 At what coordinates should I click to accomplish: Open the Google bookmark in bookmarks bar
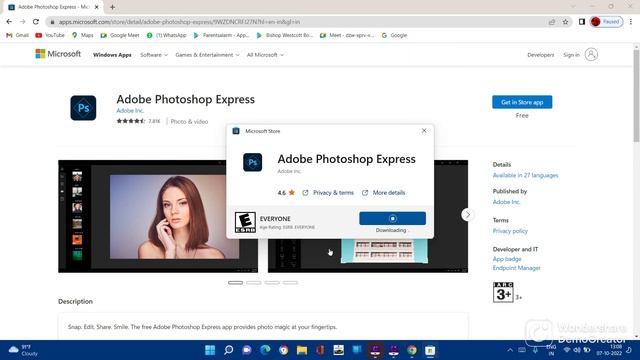(x=394, y=36)
